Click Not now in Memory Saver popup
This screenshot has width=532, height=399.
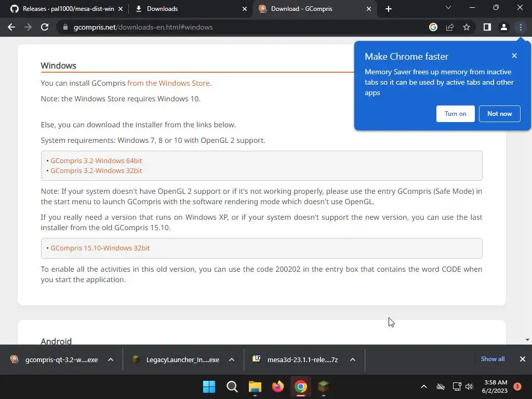click(499, 114)
